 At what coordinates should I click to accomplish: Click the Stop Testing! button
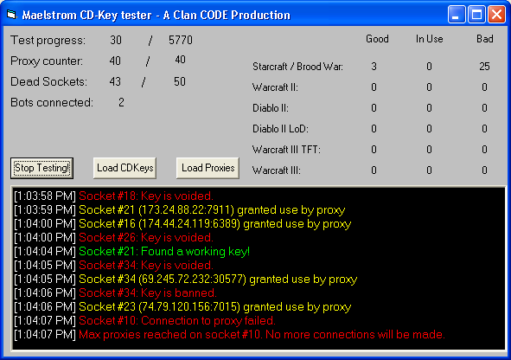[x=42, y=168]
